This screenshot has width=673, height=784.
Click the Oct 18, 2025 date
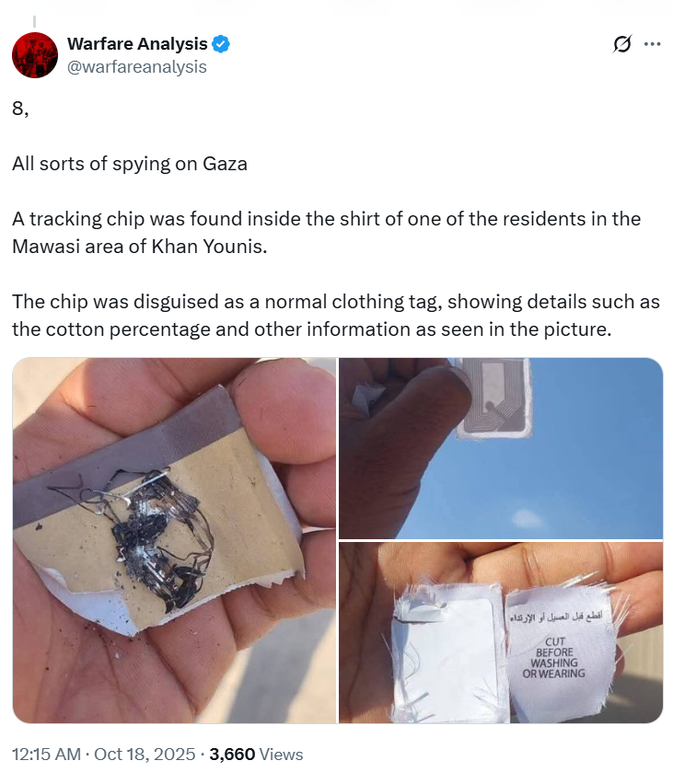[x=145, y=754]
